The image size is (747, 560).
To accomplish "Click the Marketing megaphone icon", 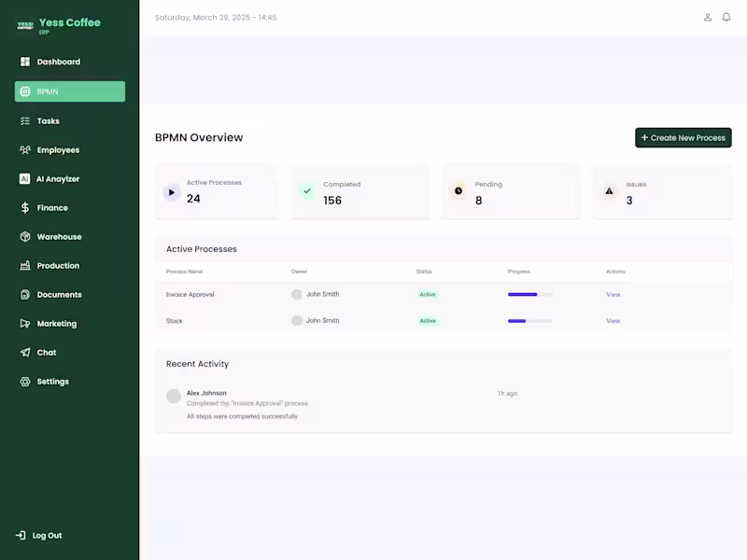I will (x=22, y=323).
